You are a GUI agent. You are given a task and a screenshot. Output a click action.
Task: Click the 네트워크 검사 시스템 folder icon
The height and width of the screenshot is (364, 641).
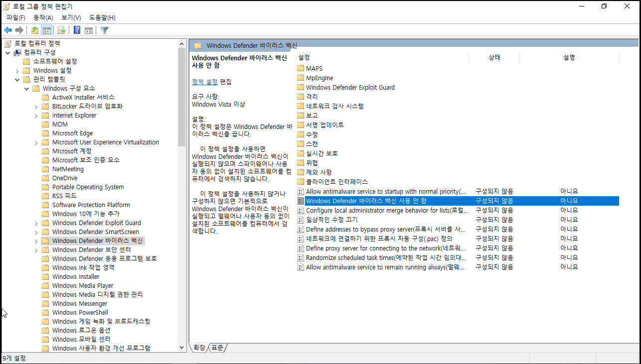click(301, 106)
